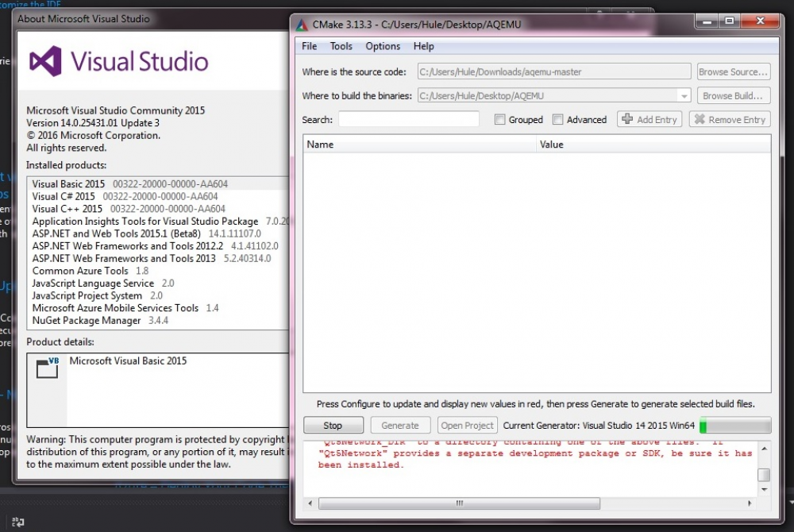Click the plus icon on Add Entry
Viewport: 794px width, 532px height.
(x=627, y=119)
